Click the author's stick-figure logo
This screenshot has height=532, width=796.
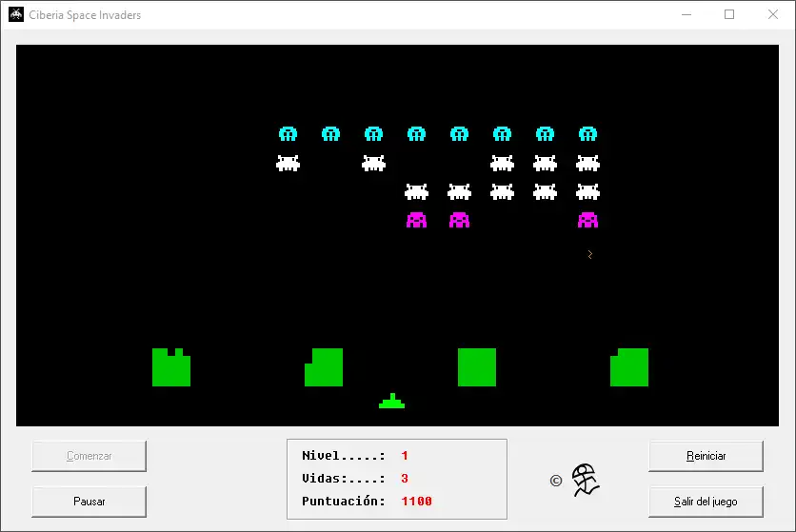click(586, 481)
